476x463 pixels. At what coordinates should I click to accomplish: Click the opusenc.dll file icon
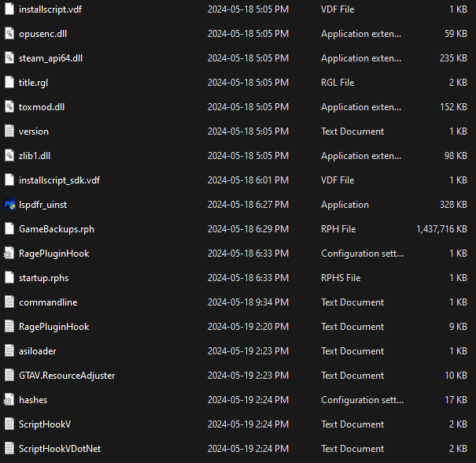point(9,33)
